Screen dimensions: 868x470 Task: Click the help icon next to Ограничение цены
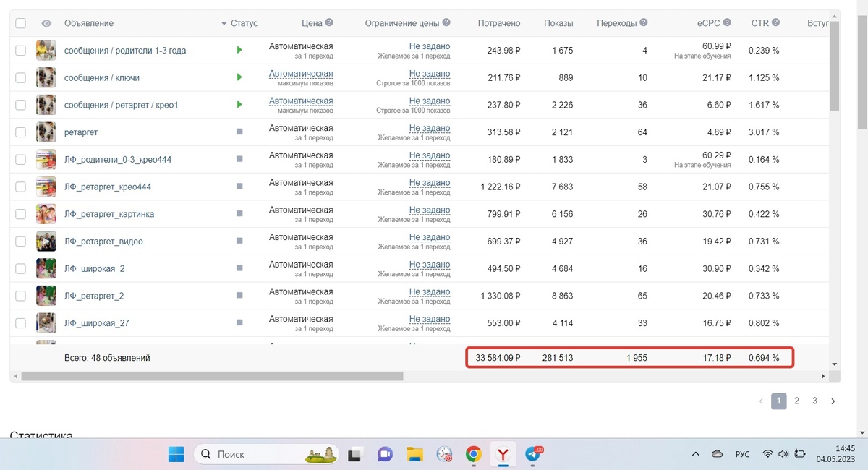point(446,23)
